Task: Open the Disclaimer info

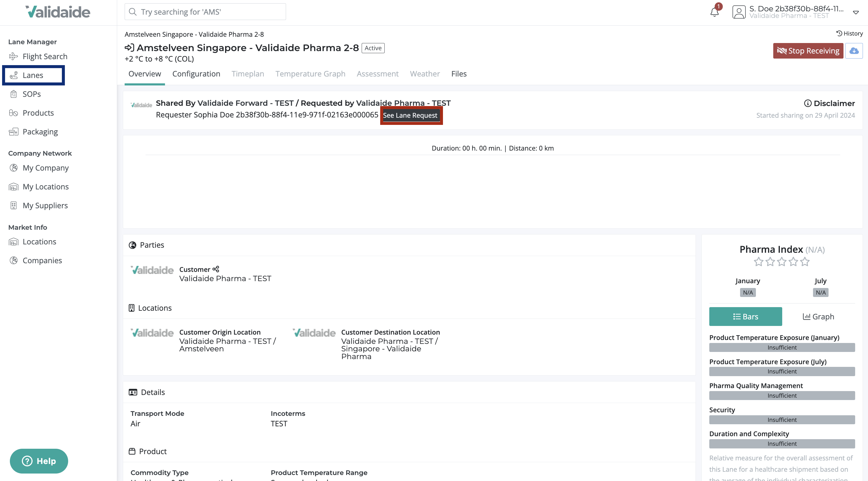Action: point(829,103)
